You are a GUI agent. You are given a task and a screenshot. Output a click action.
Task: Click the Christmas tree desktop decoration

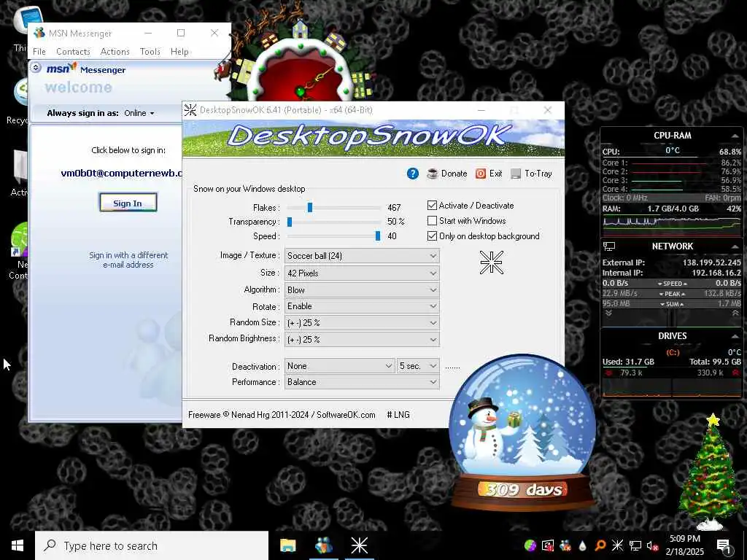coord(711,472)
